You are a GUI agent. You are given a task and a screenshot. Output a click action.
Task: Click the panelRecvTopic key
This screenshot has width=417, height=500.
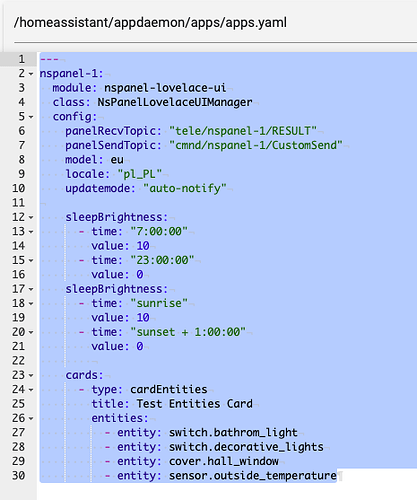pyautogui.click(x=111, y=131)
